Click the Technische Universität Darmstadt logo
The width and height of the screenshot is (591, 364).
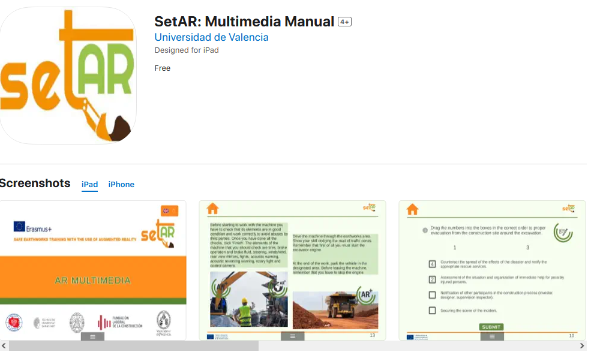pos(44,323)
